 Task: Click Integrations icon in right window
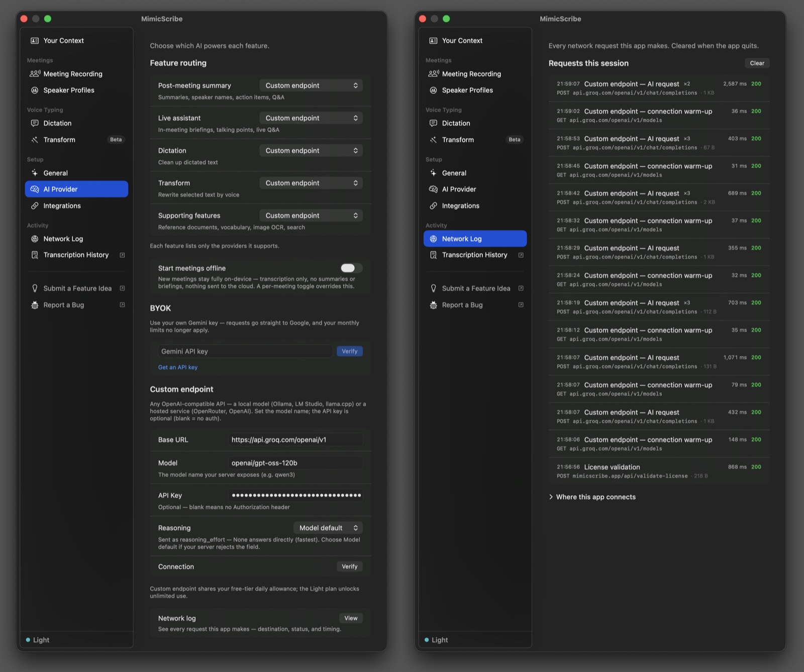pos(433,206)
